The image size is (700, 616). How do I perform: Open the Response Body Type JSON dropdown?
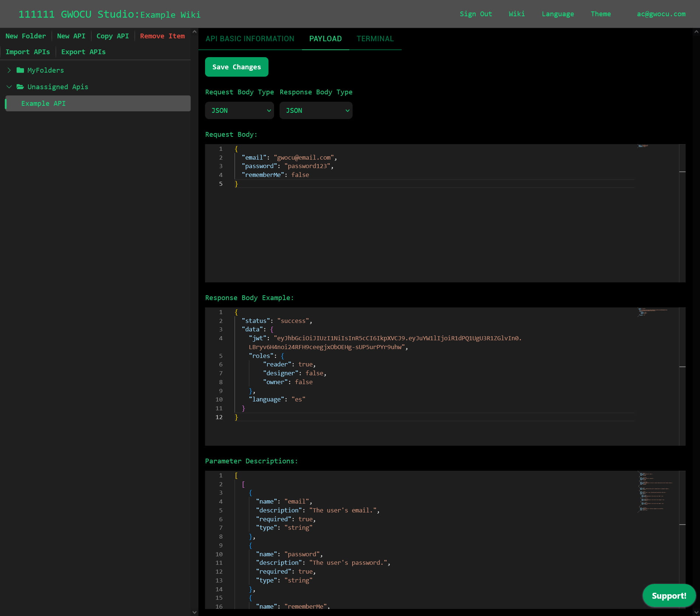pos(316,111)
